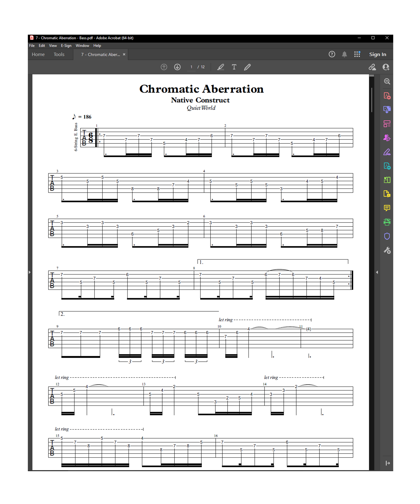
Task: Click the page number input field
Action: point(191,67)
